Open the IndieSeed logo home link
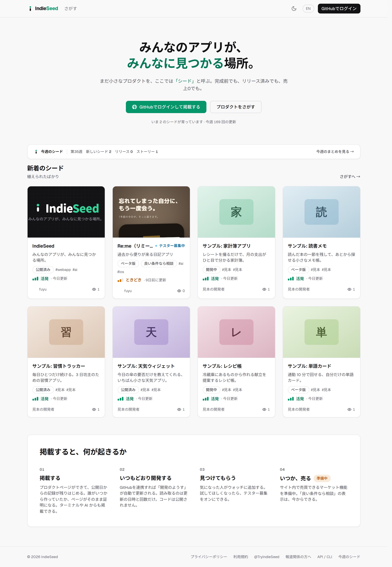This screenshot has width=392, height=567. 43,9
